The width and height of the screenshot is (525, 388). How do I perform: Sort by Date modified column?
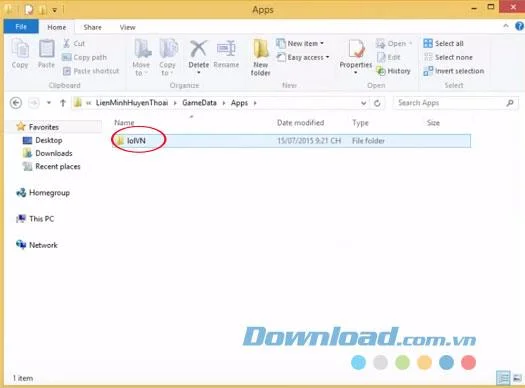300,123
